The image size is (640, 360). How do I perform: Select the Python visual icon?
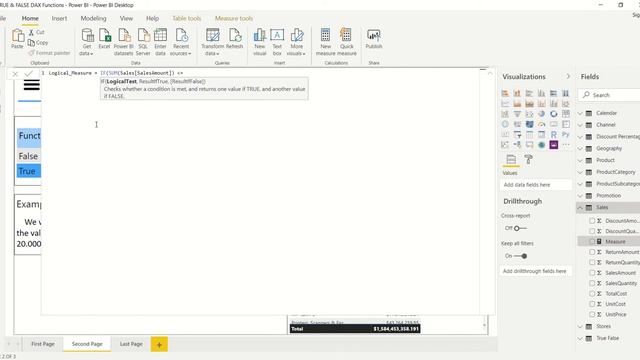[566, 134]
